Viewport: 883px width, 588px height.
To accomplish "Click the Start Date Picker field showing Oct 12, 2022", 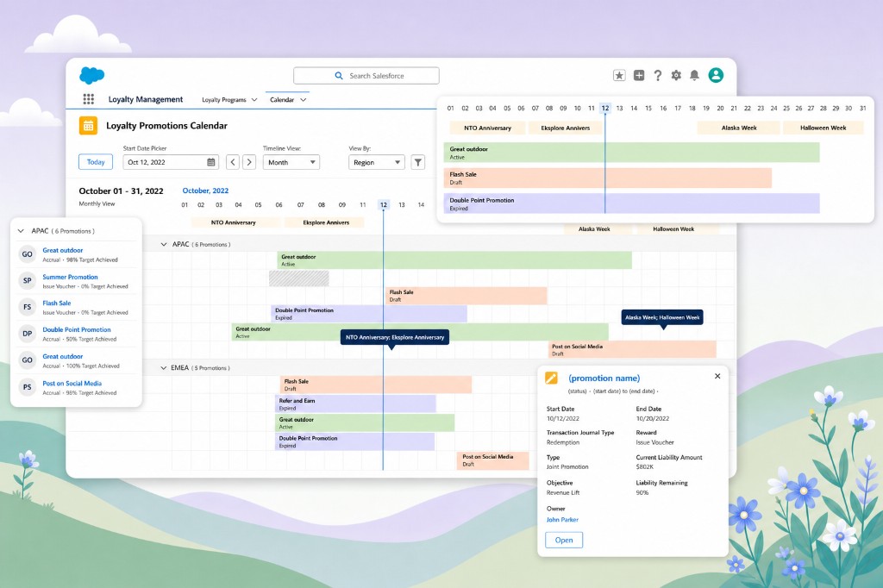I will (171, 162).
